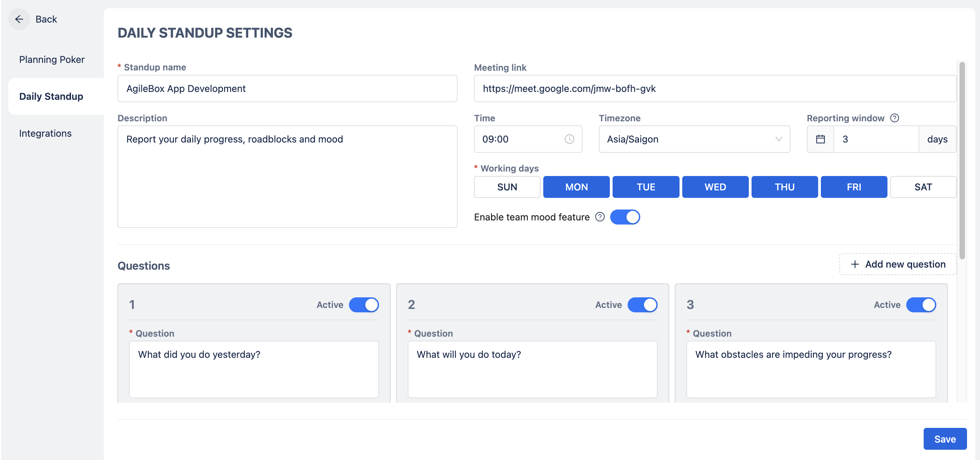Click the calendar icon beside reporting days
Screen dimensions: 980x460
(x=820, y=139)
